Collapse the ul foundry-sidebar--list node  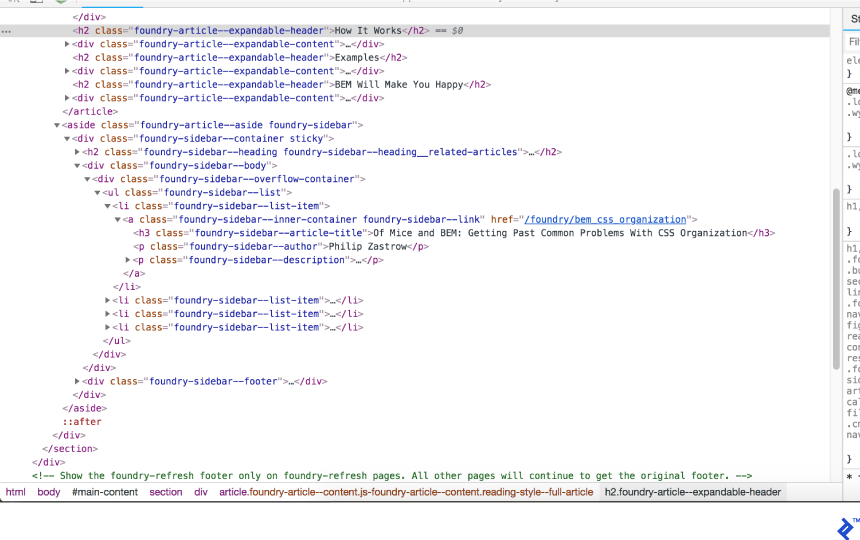97,192
